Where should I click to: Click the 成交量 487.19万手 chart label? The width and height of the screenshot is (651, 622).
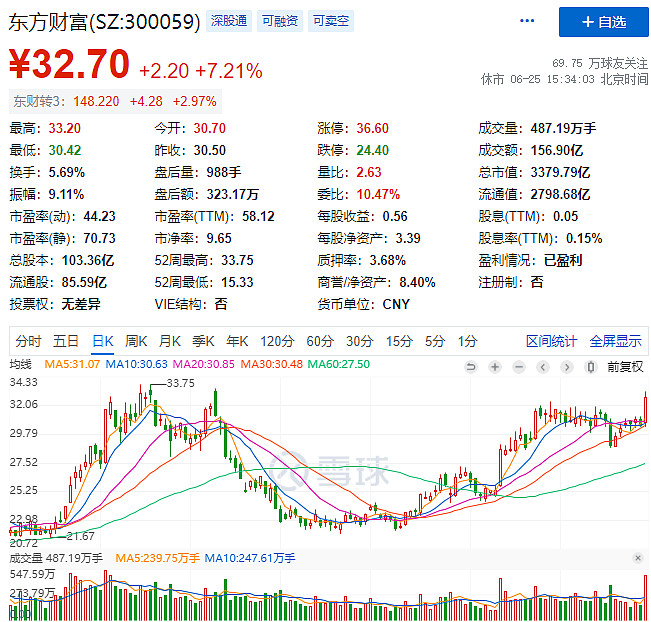56,558
